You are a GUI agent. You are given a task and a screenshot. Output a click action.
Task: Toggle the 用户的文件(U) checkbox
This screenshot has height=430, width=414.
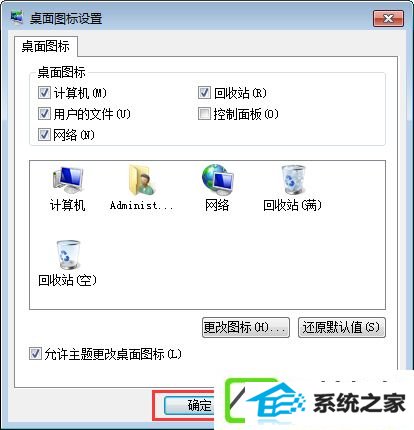click(44, 114)
